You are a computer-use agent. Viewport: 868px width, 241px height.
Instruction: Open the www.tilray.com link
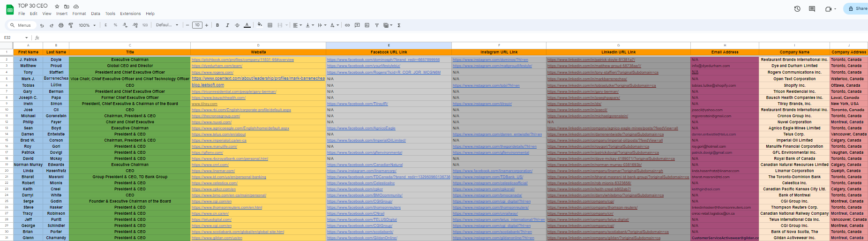[204, 104]
